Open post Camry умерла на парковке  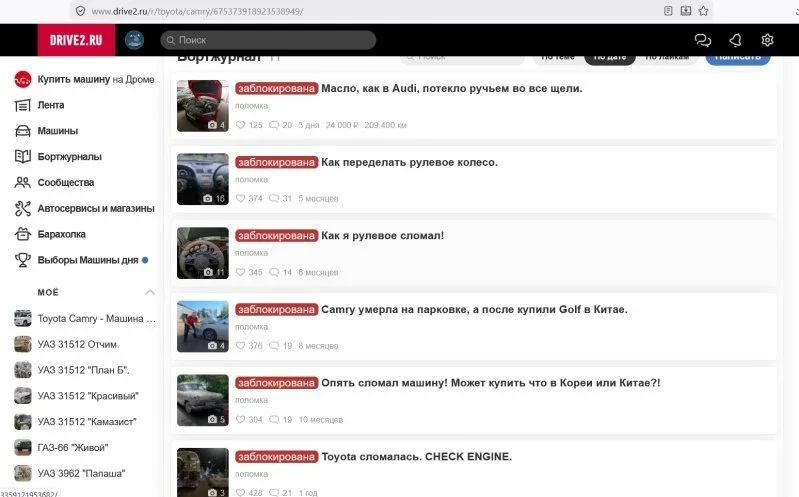point(474,309)
